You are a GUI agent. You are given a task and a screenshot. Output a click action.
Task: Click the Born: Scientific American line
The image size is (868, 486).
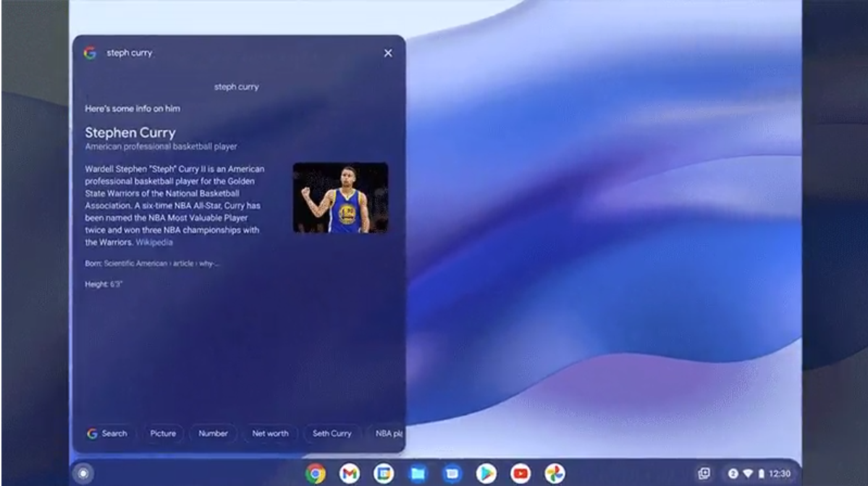coord(152,263)
